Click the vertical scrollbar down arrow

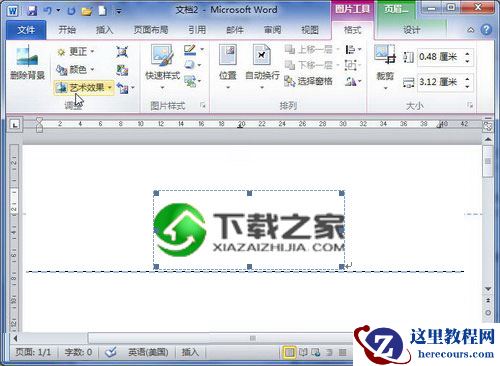(488, 289)
